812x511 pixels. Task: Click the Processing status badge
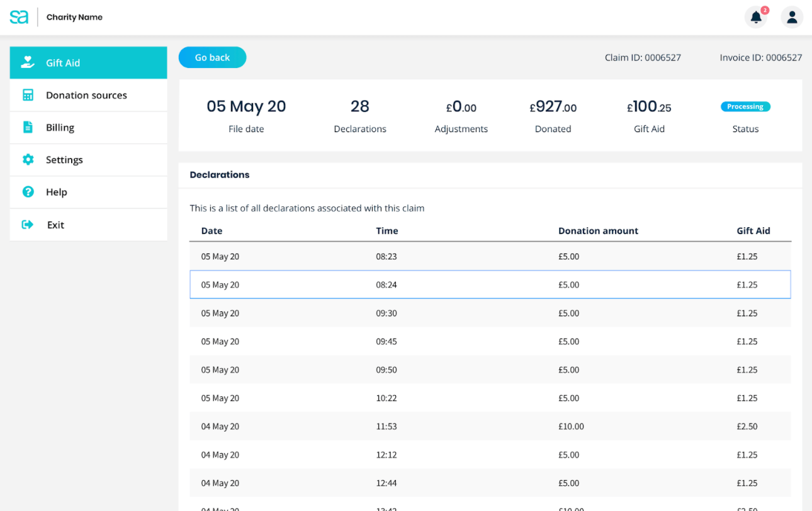coord(745,107)
